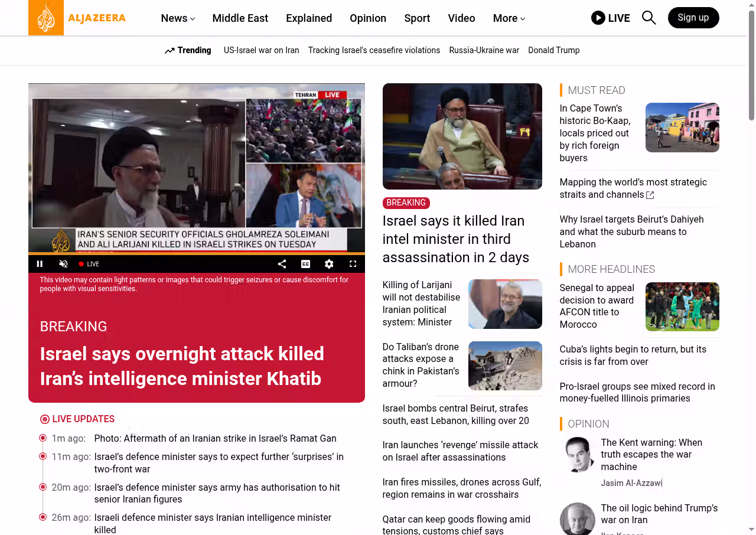The height and width of the screenshot is (535, 756).
Task: Unmute the live video audio
Action: coord(64,264)
